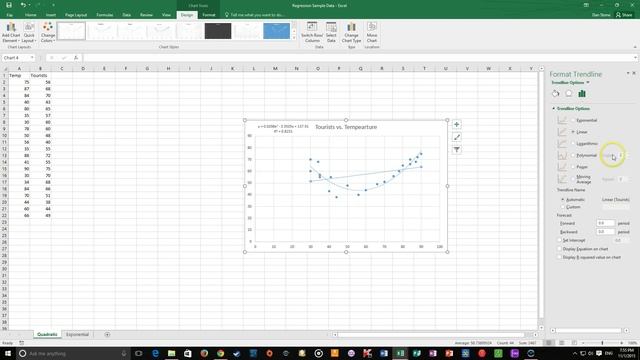
Task: Open the Name Box dropdown arrow
Action: [x=32, y=58]
